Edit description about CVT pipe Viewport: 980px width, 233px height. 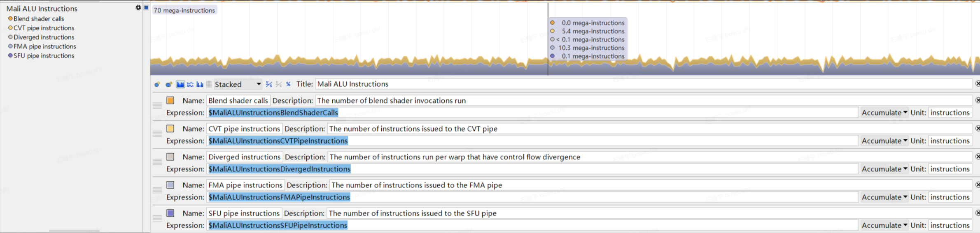coord(650,129)
